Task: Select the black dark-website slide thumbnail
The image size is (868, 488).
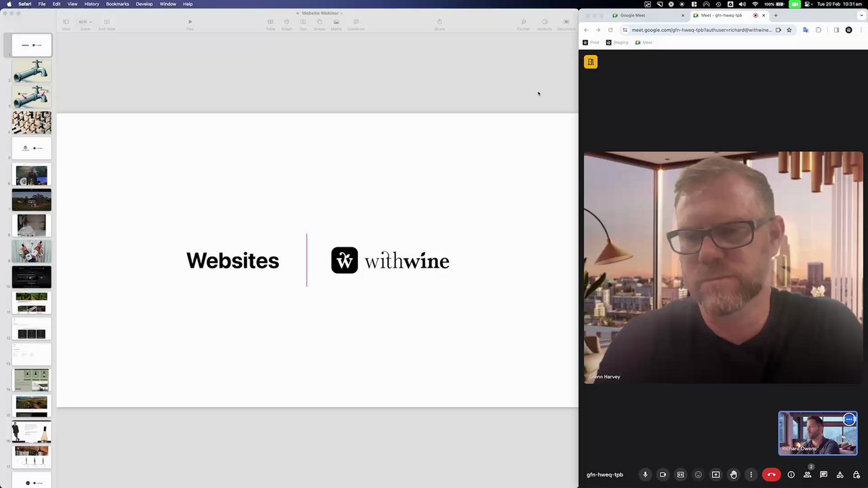Action: tap(31, 277)
